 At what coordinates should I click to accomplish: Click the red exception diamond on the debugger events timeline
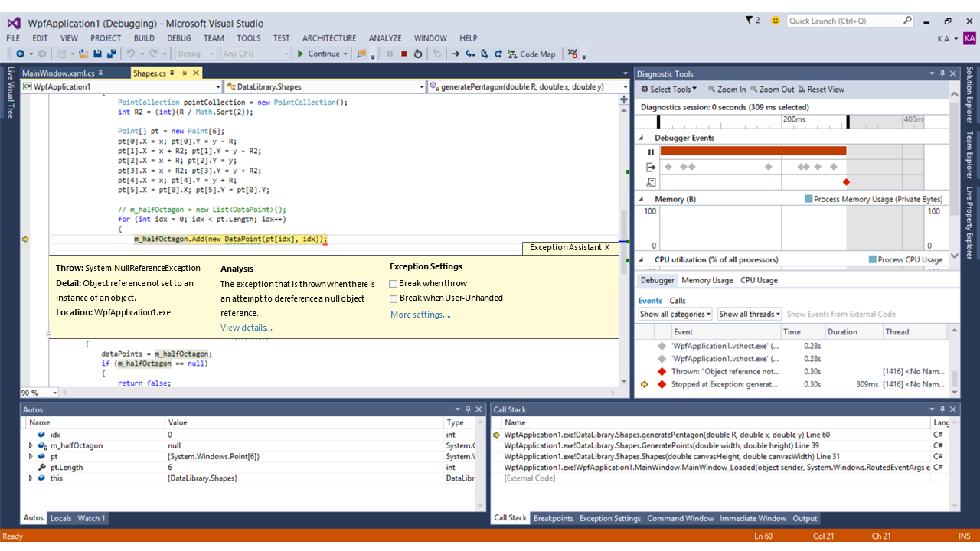(846, 182)
